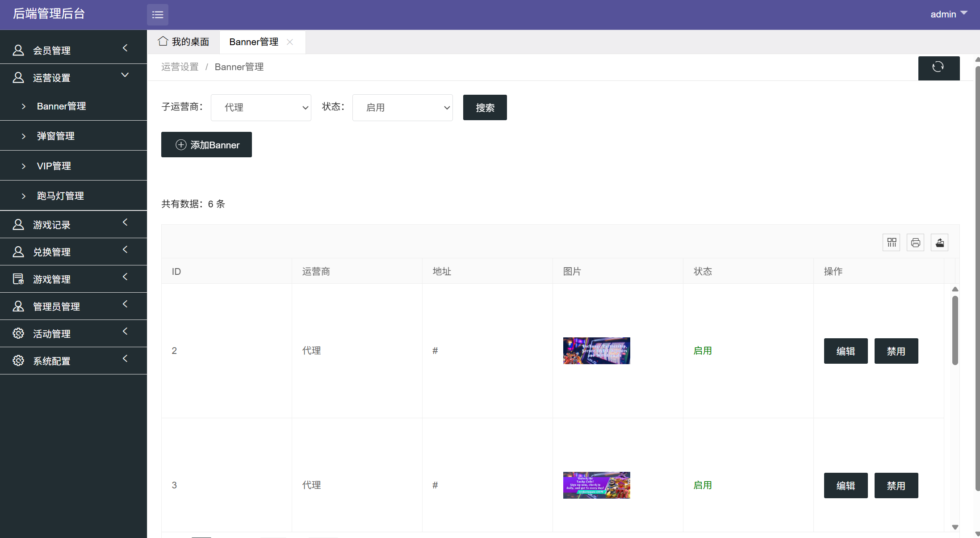Click the banner thumbnail for ID 3
This screenshot has height=538, width=980.
(596, 485)
